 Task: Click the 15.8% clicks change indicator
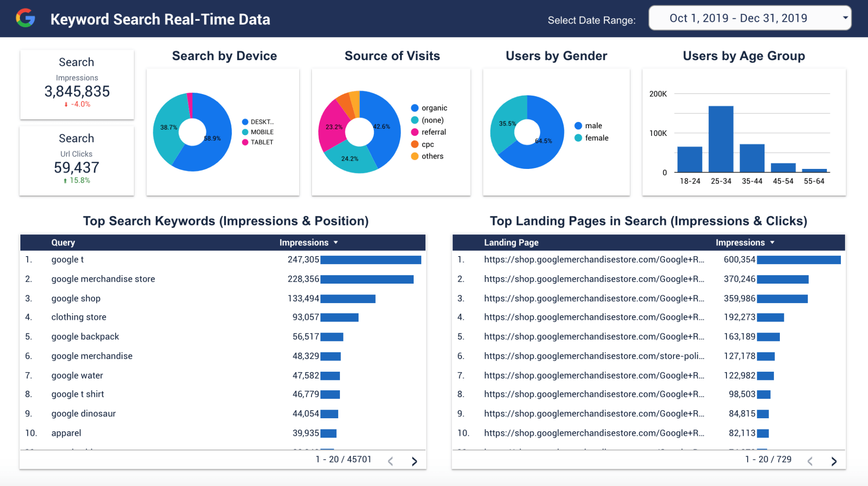pyautogui.click(x=77, y=181)
